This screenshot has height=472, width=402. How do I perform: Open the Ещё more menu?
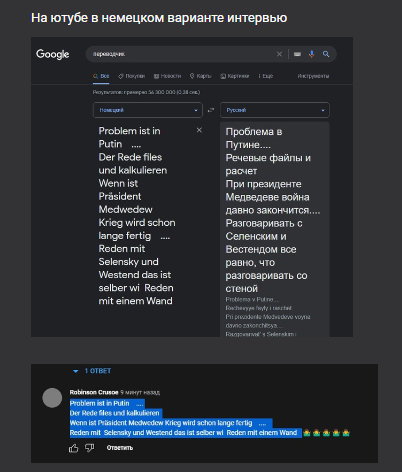(266, 76)
